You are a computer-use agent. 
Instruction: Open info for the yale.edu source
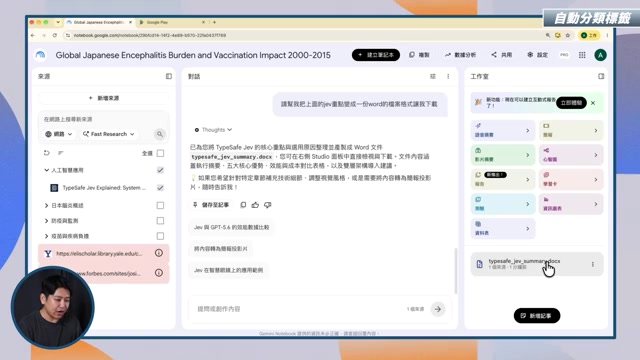pyautogui.click(x=159, y=253)
